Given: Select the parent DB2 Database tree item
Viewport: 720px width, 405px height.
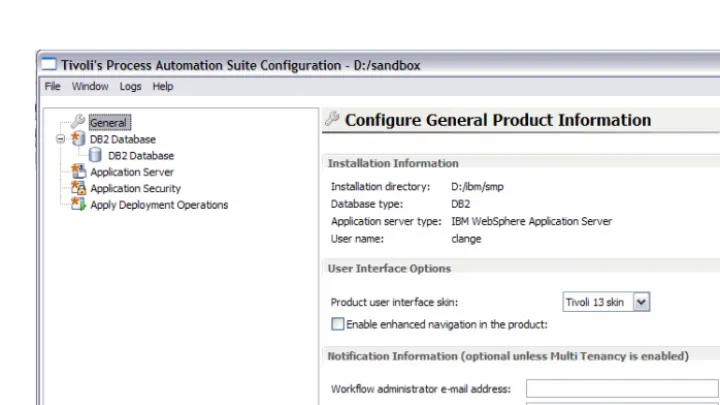Looking at the screenshot, I should point(123,139).
